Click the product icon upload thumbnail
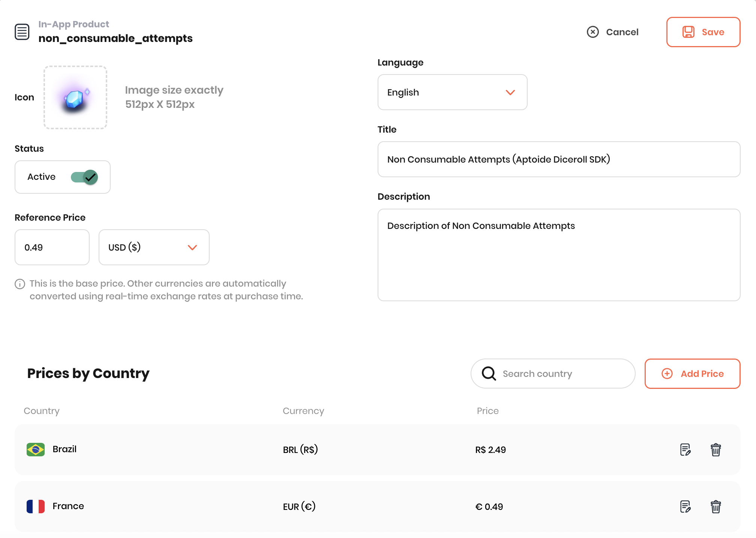756x538 pixels. point(75,97)
